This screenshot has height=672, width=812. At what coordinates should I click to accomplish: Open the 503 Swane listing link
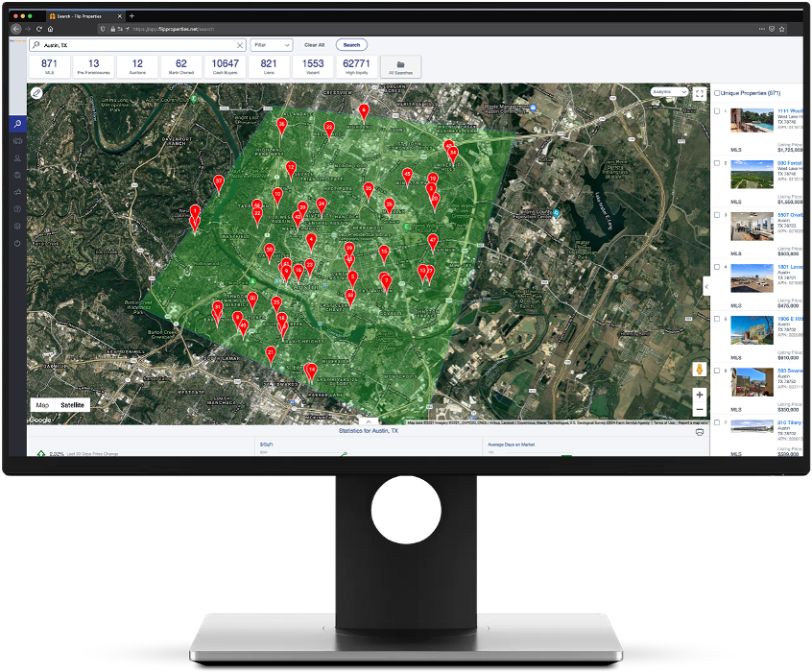790,371
